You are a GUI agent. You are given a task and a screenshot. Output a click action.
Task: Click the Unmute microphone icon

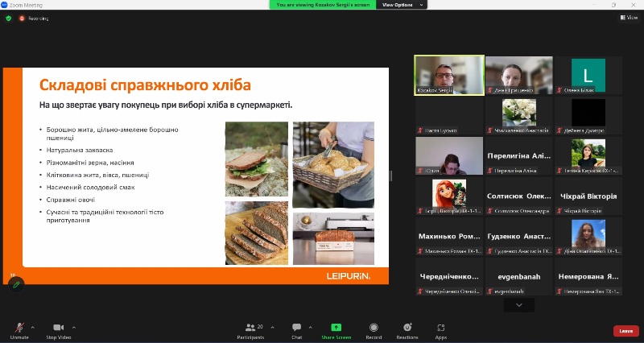click(x=19, y=328)
